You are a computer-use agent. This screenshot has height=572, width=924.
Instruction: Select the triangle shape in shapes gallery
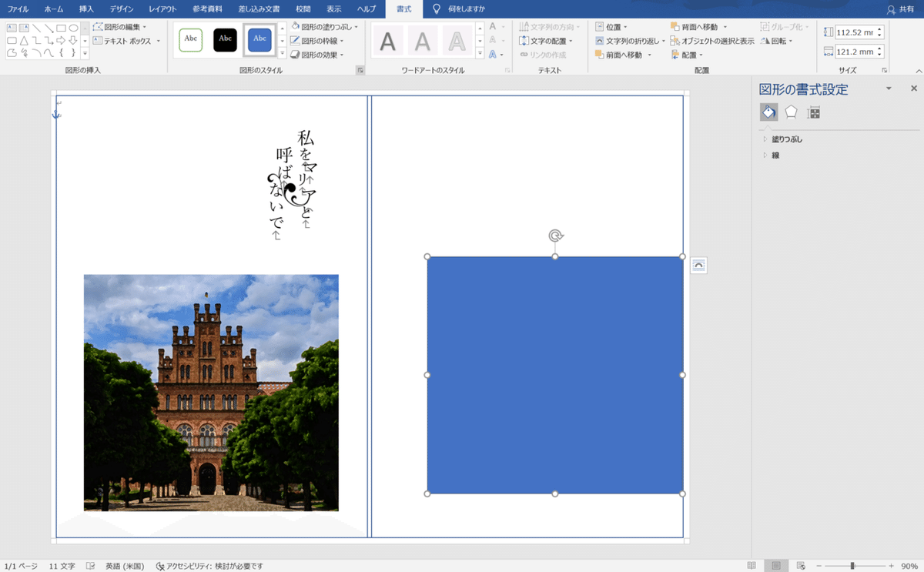coord(24,41)
